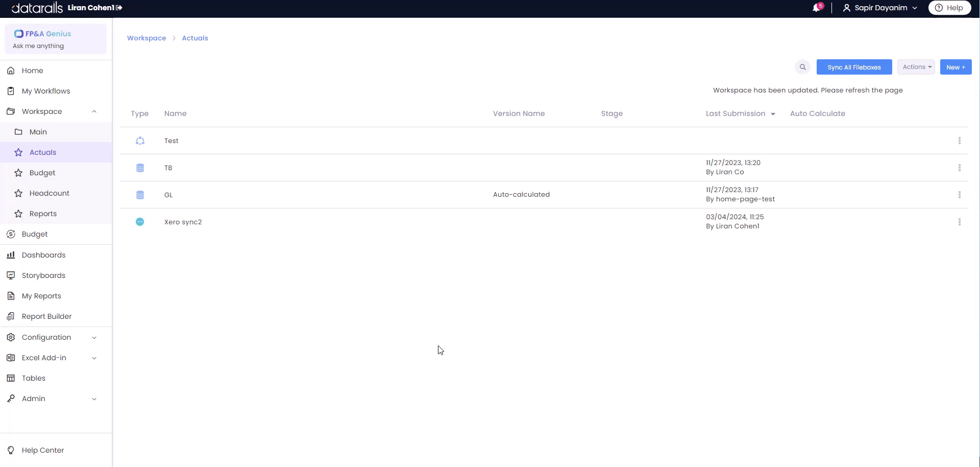Click the Workspace breadcrumb link

(x=146, y=38)
